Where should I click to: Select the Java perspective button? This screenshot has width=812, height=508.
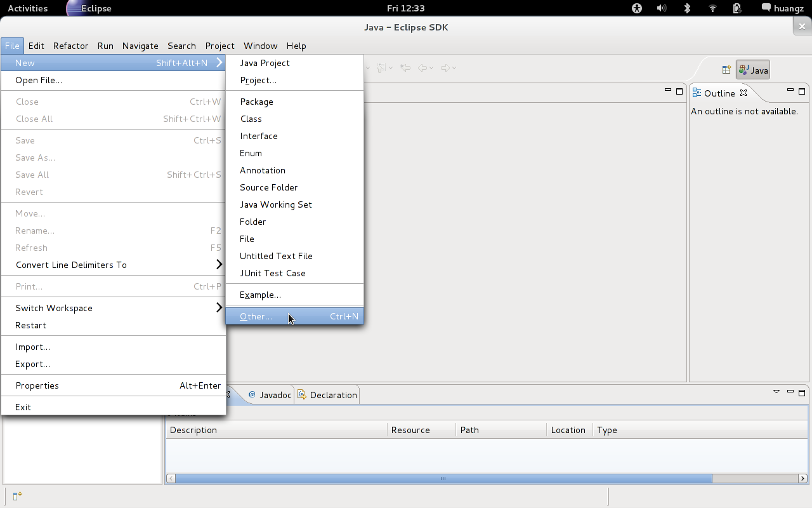pyautogui.click(x=753, y=70)
